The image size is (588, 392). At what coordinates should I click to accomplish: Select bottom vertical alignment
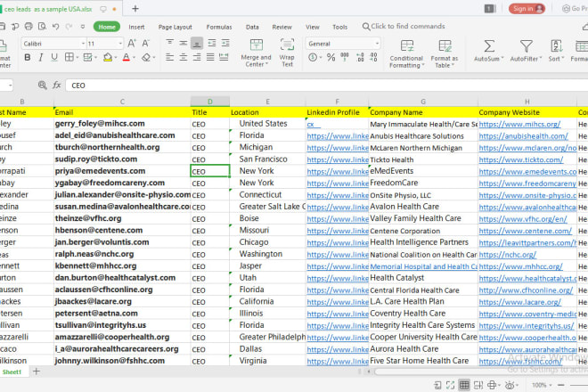pos(197,43)
